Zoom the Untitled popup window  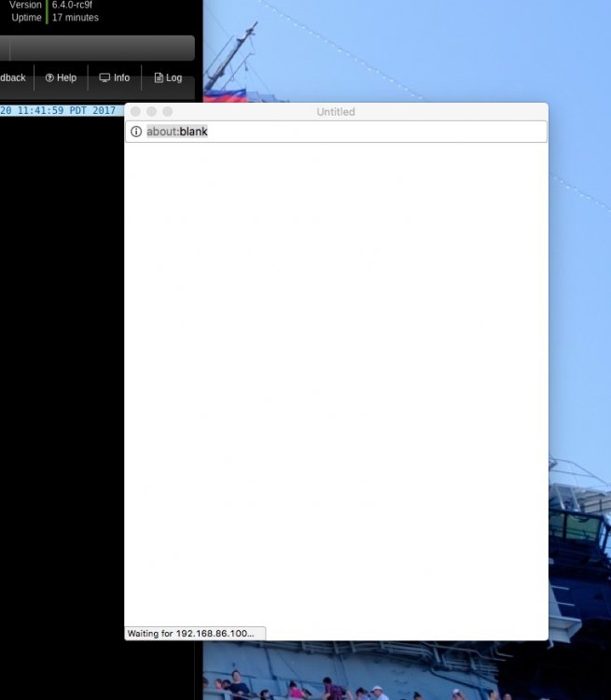(168, 112)
